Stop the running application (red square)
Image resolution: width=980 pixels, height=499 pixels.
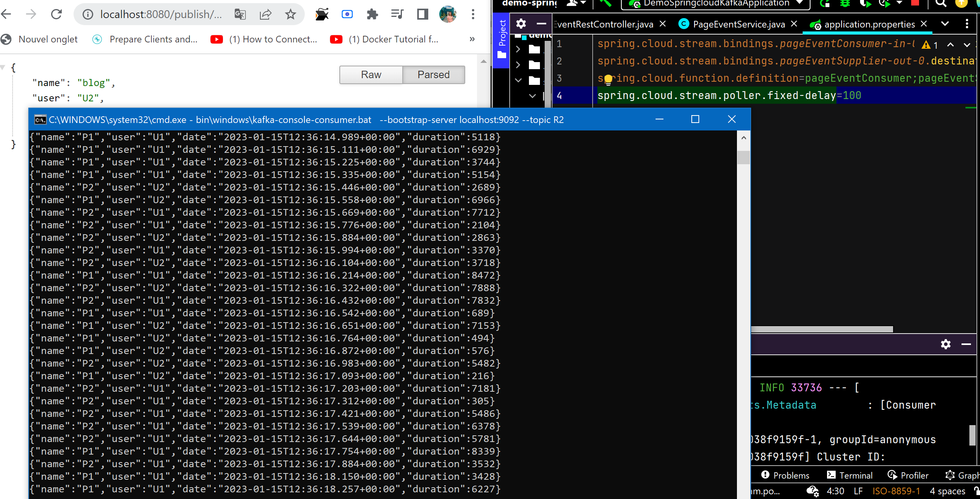click(915, 3)
